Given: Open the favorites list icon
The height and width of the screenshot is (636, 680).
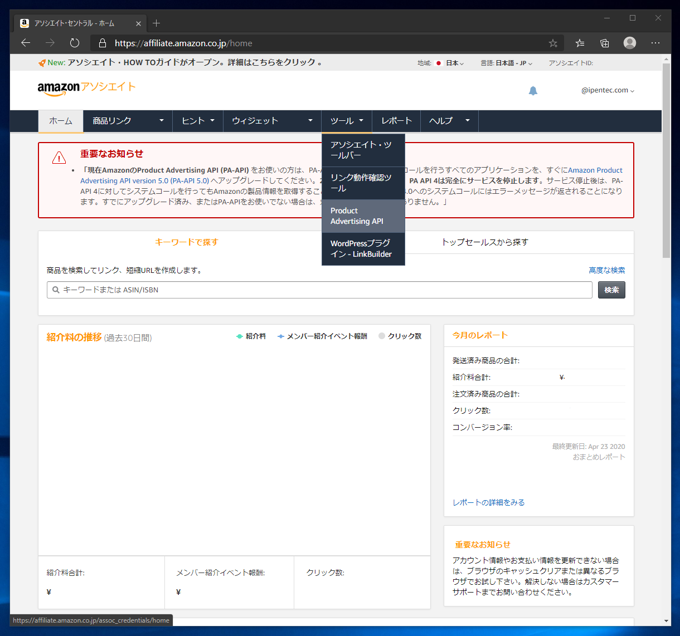Looking at the screenshot, I should click(x=579, y=43).
